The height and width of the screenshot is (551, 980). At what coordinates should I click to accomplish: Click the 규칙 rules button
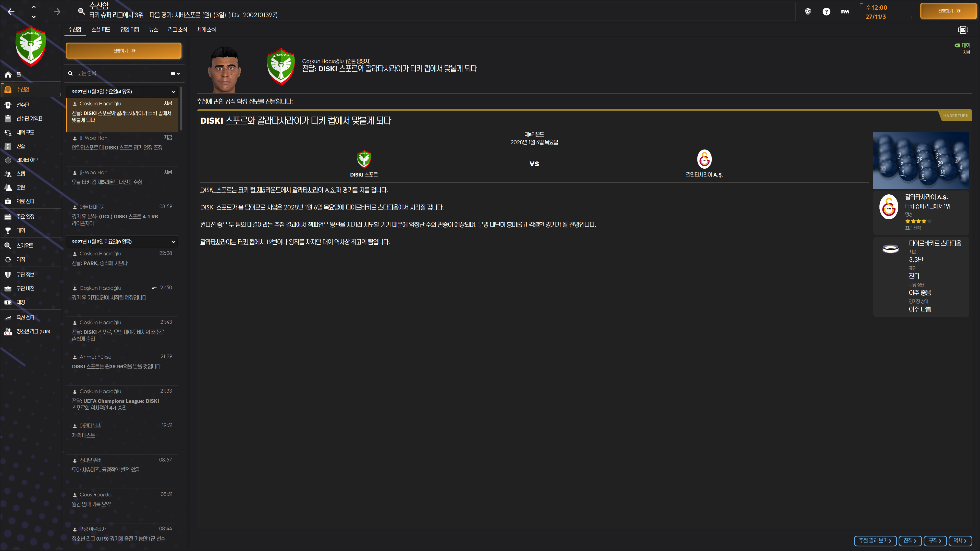point(935,540)
